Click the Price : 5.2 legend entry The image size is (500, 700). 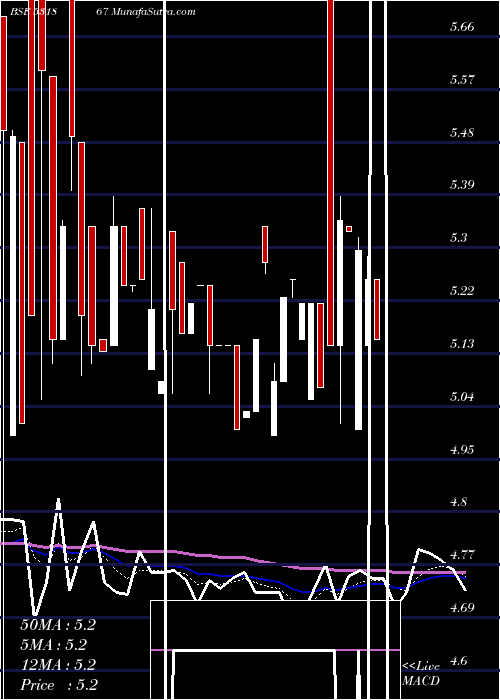coord(59,685)
